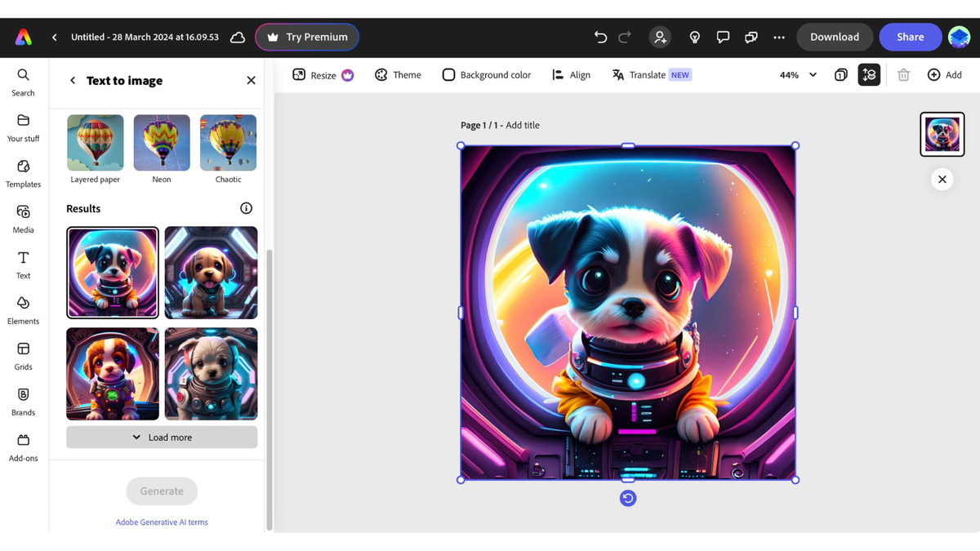Open the Add-ons panel
This screenshot has width=980, height=551.
click(x=22, y=447)
